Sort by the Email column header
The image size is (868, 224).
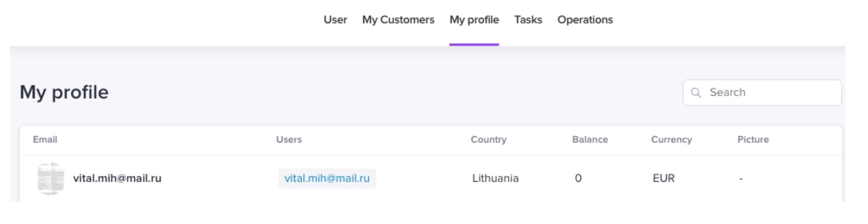[x=45, y=140]
